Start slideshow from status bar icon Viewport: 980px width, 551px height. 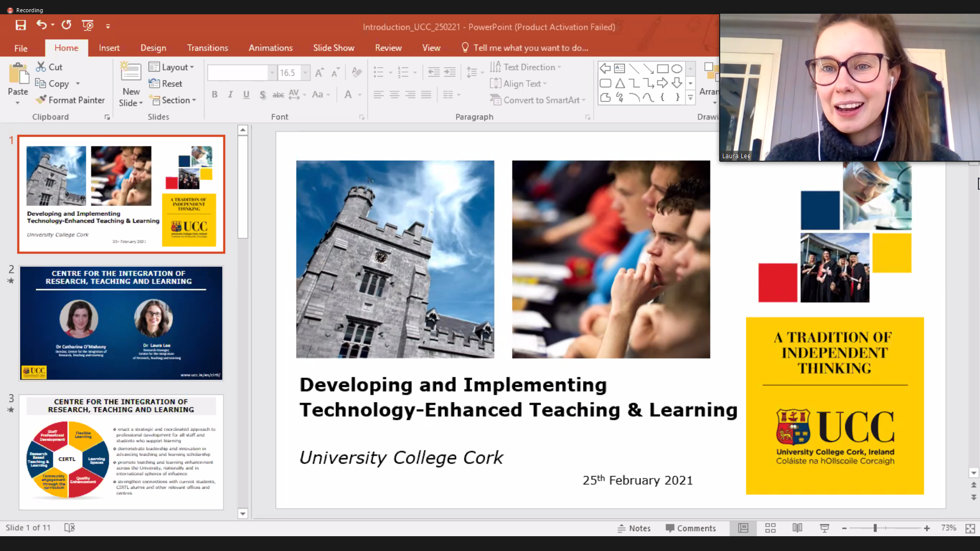point(824,528)
